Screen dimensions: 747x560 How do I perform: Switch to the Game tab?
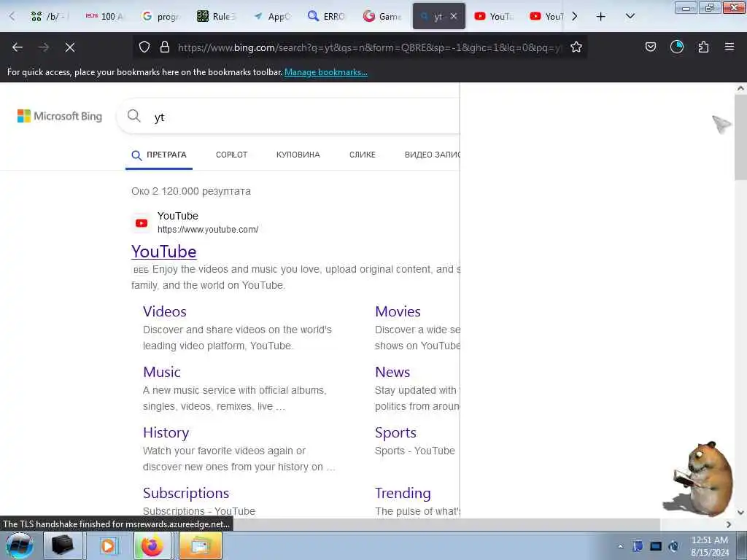pos(382,16)
